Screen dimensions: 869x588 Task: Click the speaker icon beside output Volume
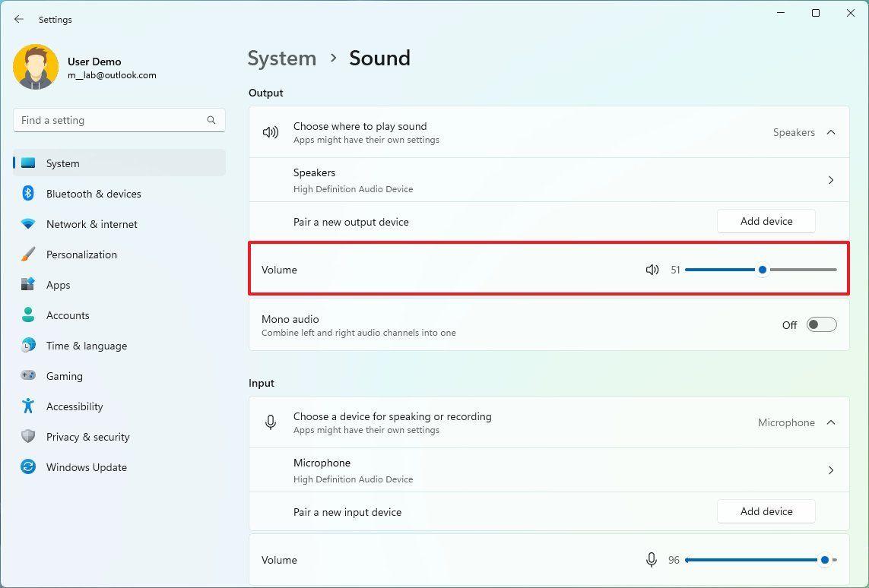pyautogui.click(x=652, y=270)
